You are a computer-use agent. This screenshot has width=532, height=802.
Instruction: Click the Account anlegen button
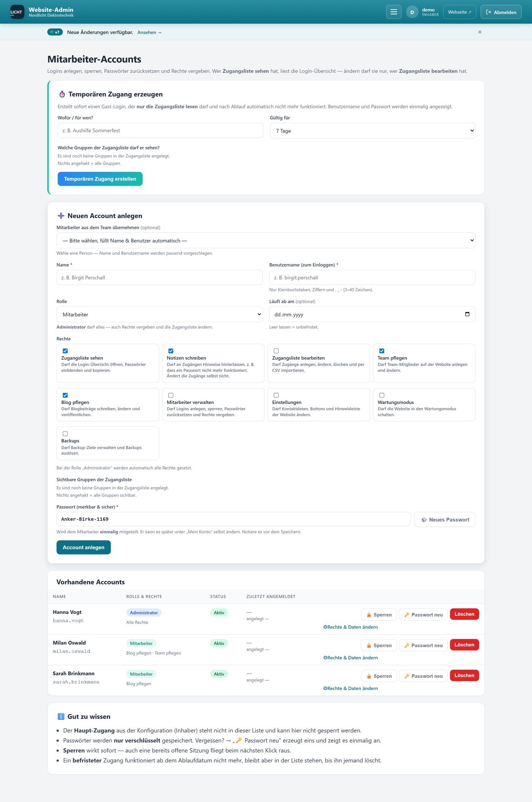(84, 547)
